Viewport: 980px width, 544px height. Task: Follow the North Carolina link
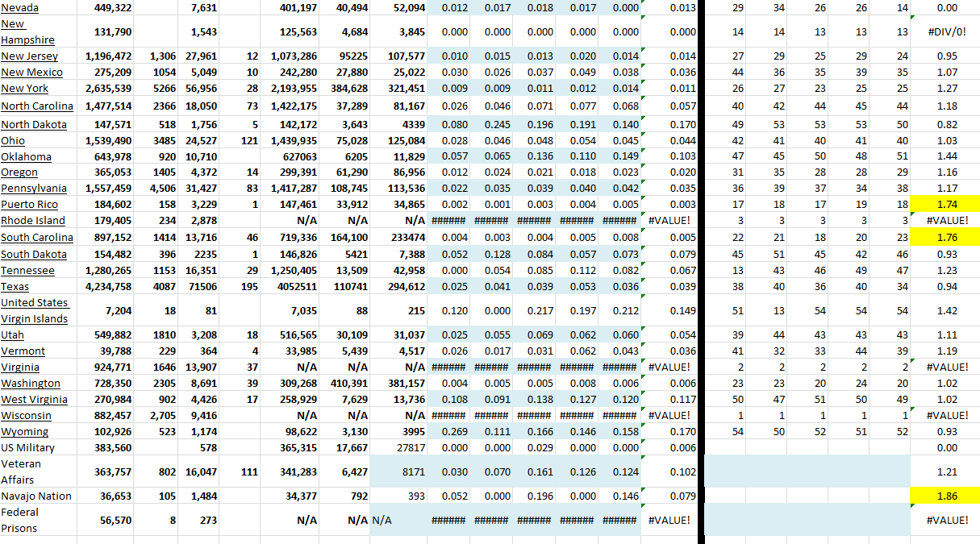pos(36,106)
